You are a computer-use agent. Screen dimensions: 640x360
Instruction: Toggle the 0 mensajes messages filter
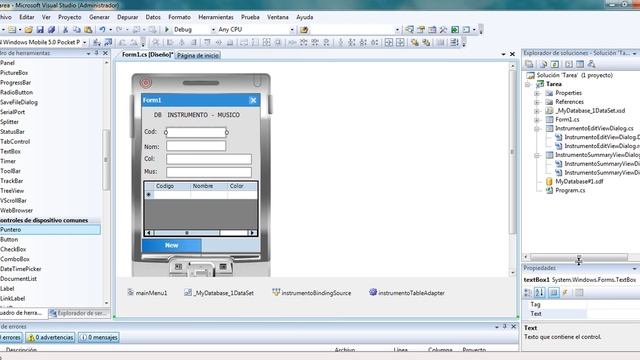pos(99,338)
